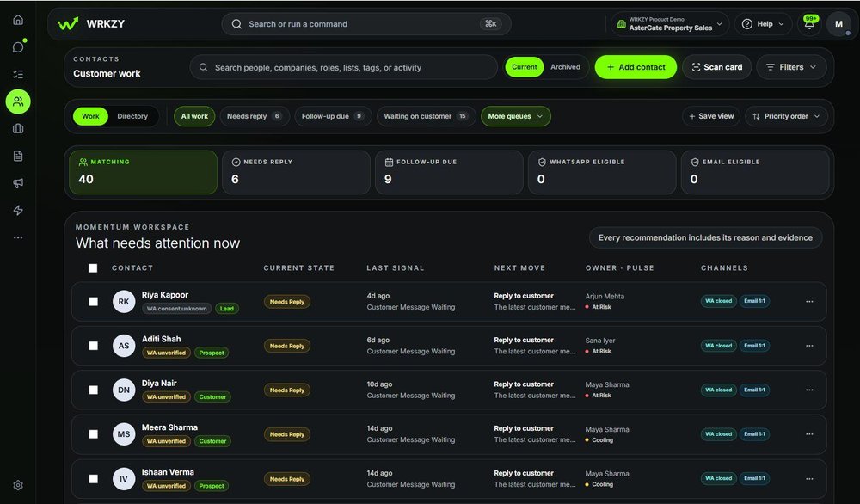Open user avatar M menu
Screen dimensions: 860x504
(838, 24)
